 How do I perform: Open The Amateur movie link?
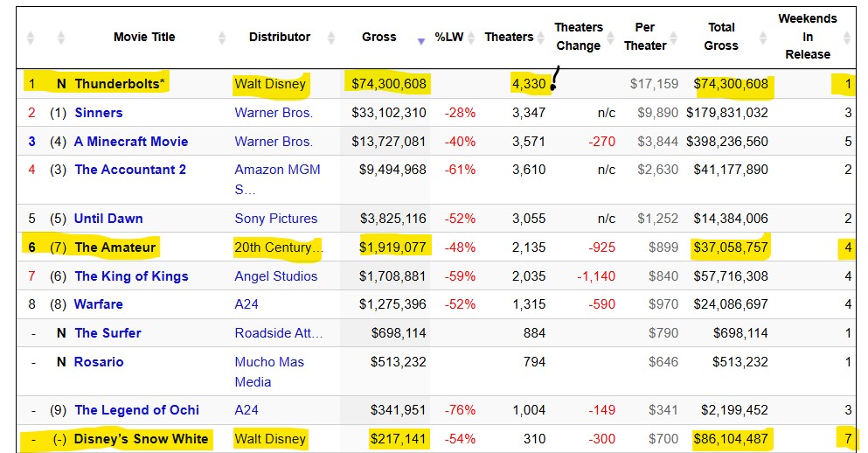point(115,247)
